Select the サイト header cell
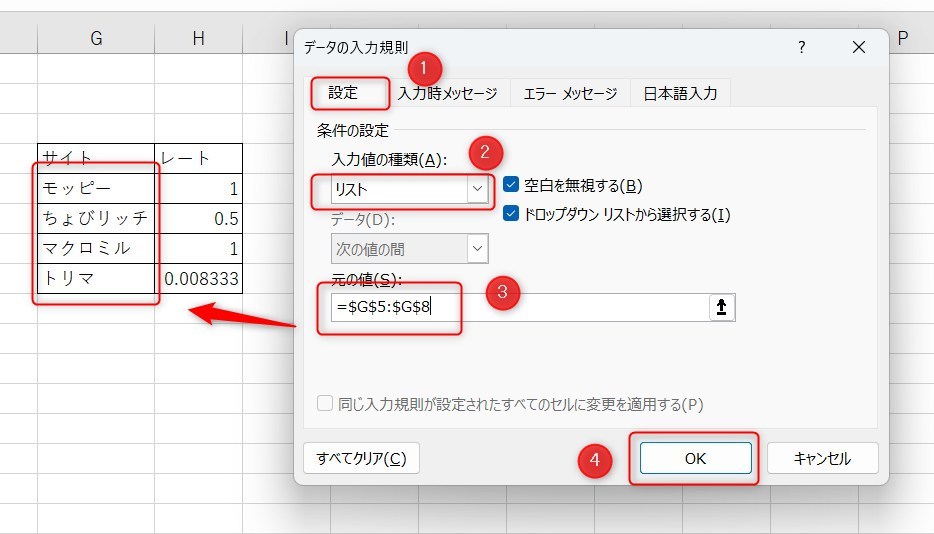This screenshot has width=934, height=534. [x=96, y=158]
